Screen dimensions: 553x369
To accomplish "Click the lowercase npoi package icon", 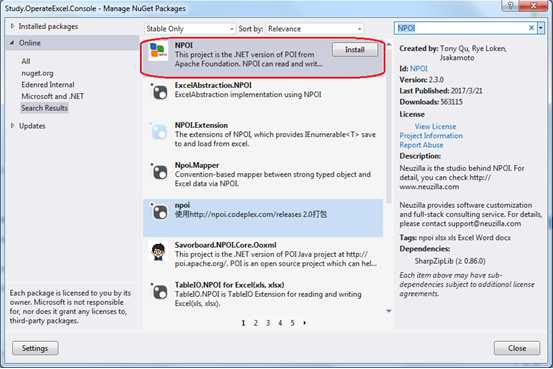I will (159, 212).
